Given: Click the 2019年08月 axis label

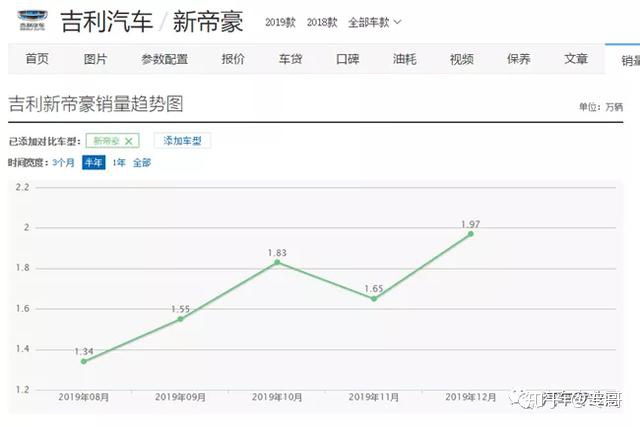Looking at the screenshot, I should (x=84, y=397).
